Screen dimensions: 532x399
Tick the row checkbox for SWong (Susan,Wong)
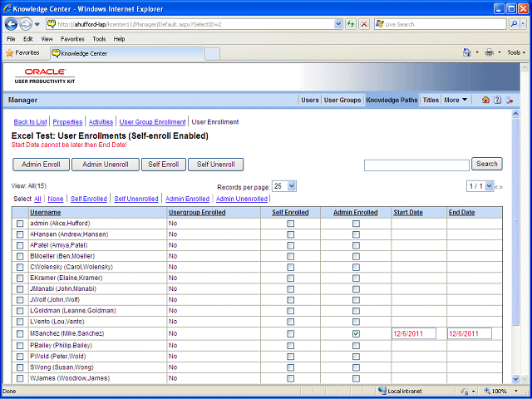coord(20,367)
